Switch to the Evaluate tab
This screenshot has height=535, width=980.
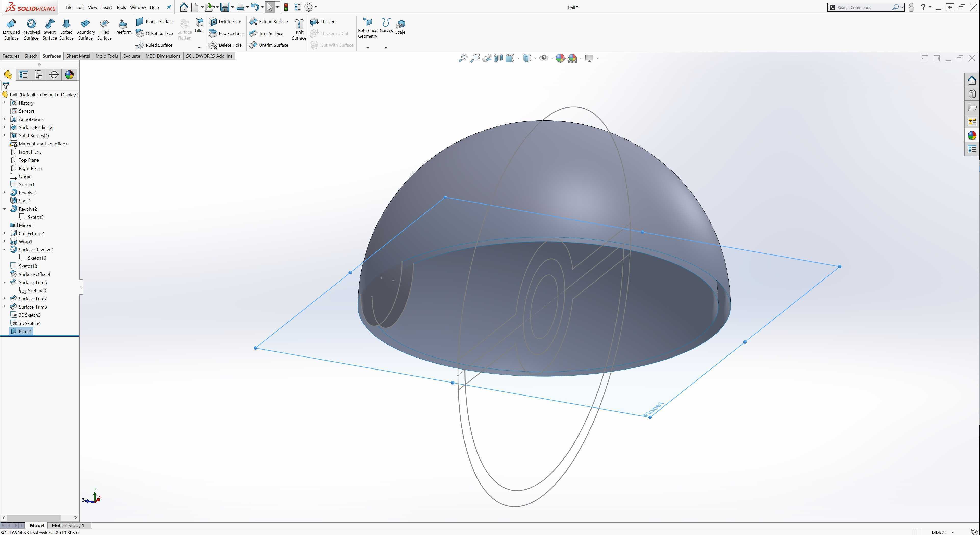point(132,56)
